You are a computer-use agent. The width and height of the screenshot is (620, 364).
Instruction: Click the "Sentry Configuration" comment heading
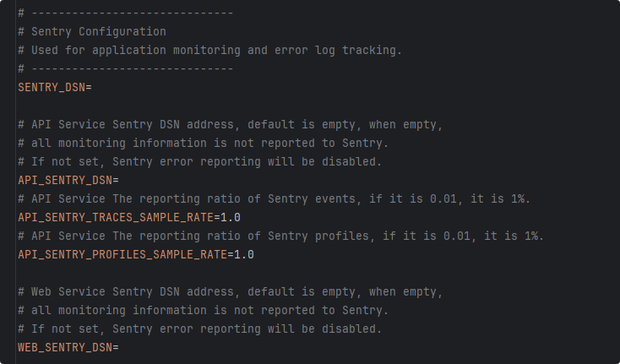pos(98,31)
